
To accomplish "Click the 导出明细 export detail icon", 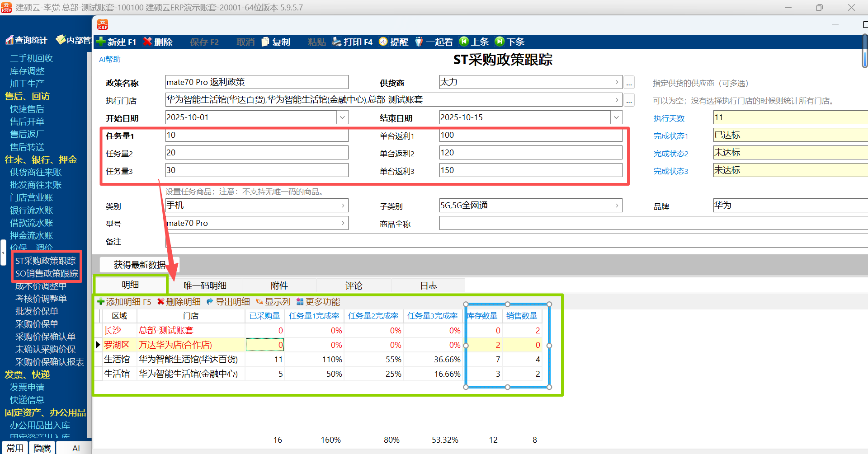I will click(x=210, y=302).
